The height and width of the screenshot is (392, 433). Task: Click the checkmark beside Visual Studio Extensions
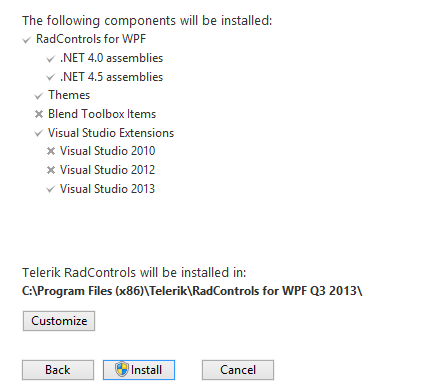click(x=39, y=133)
